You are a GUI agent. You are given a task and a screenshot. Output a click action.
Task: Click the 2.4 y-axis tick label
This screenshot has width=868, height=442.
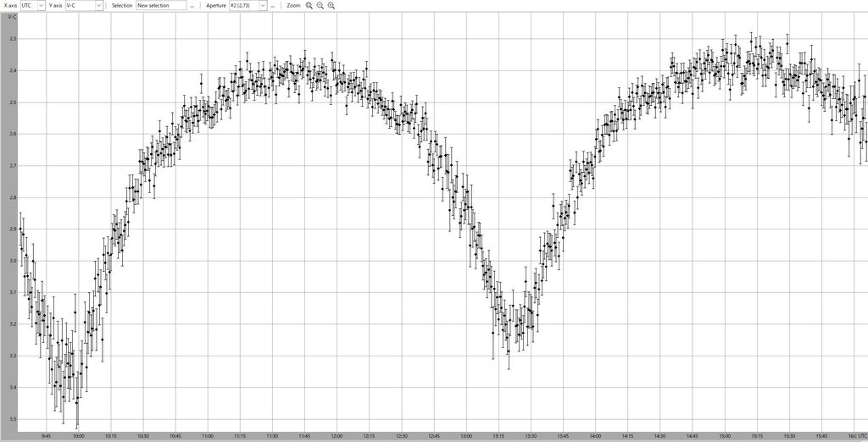point(13,71)
